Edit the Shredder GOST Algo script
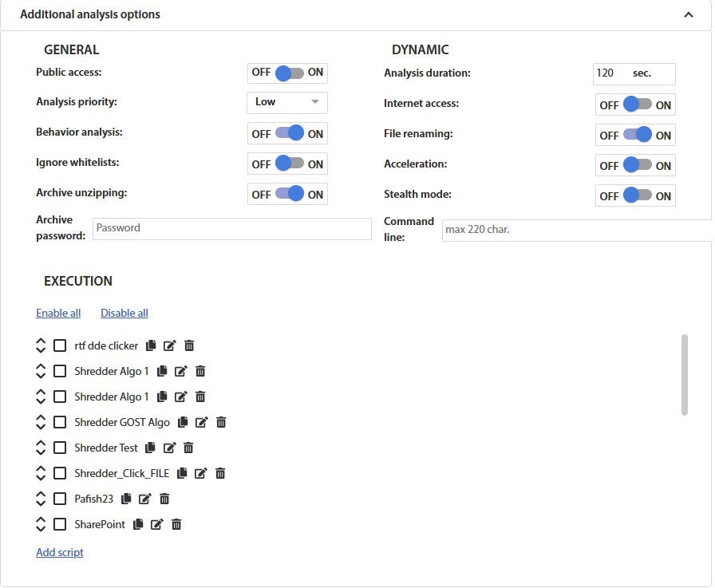This screenshot has height=588, width=715. point(201,422)
